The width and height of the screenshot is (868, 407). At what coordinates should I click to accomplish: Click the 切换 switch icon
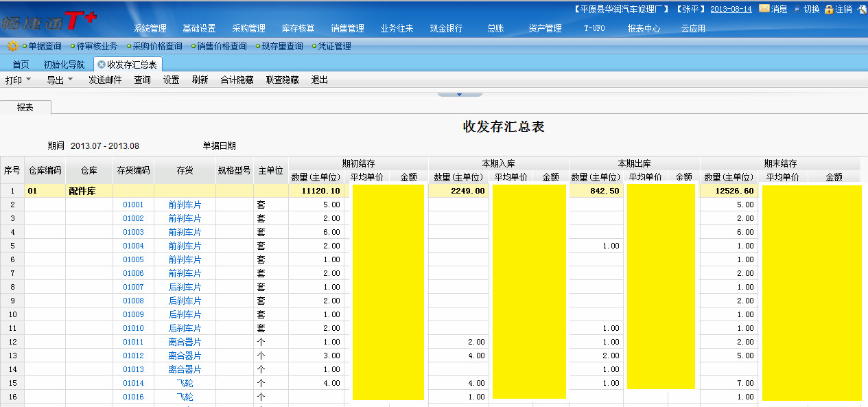click(797, 9)
